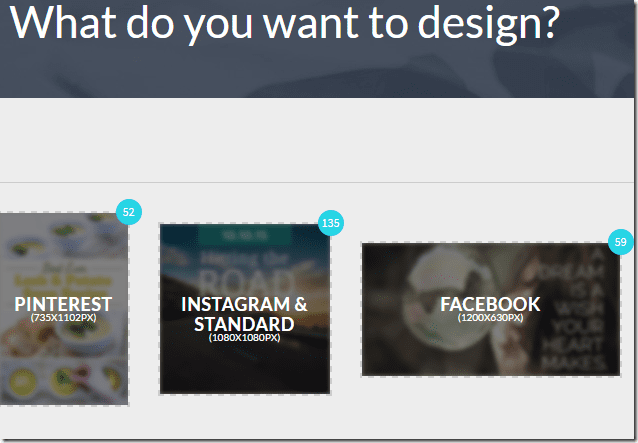
Task: Click the 135 count badge on Instagram
Action: pyautogui.click(x=330, y=223)
